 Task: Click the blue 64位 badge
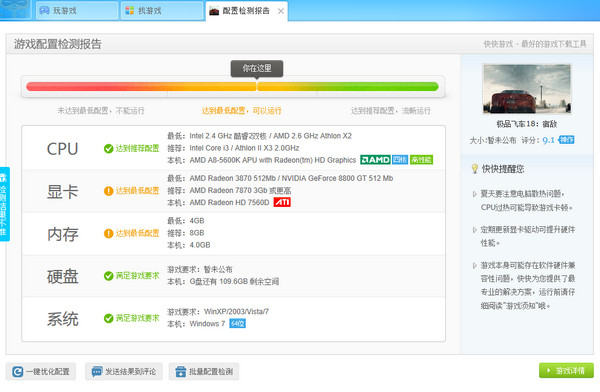(x=238, y=324)
